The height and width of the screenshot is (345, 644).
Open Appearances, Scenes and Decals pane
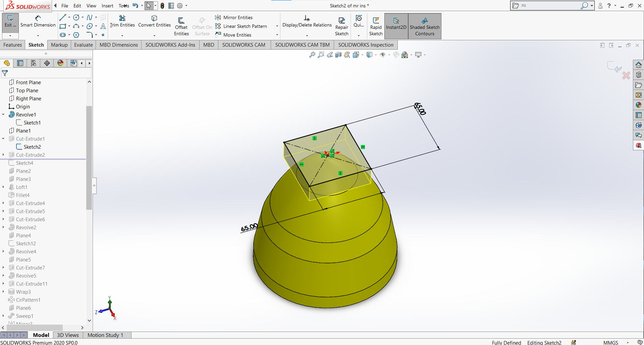click(x=639, y=105)
